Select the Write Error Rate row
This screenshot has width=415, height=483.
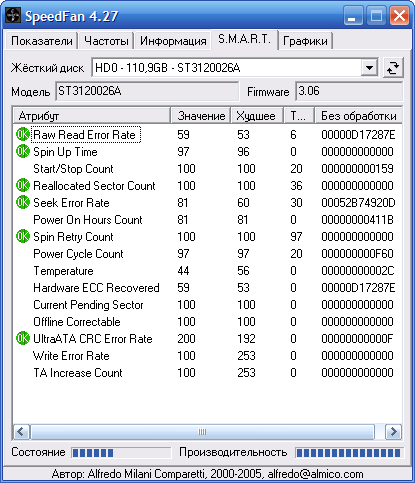click(x=207, y=356)
